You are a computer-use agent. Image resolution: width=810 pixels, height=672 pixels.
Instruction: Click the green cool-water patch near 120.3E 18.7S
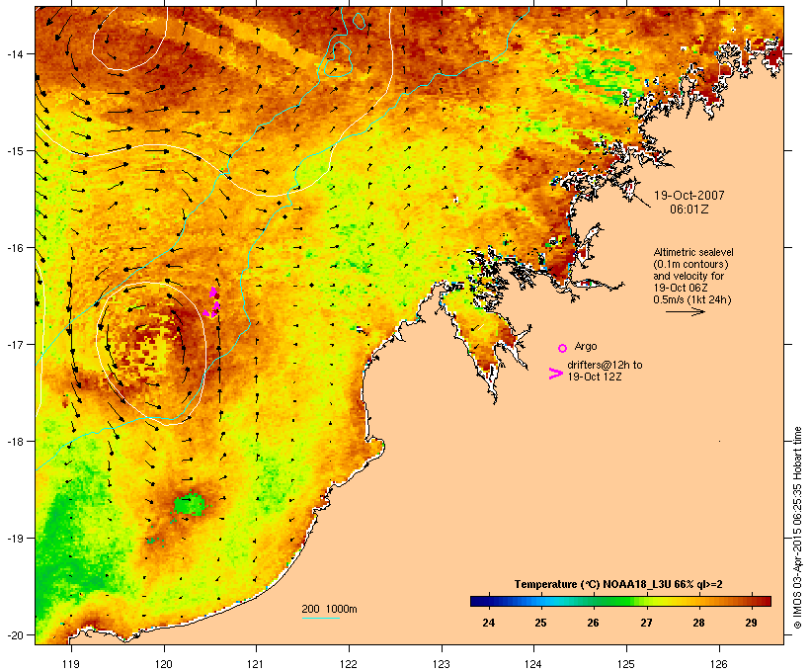tap(189, 505)
